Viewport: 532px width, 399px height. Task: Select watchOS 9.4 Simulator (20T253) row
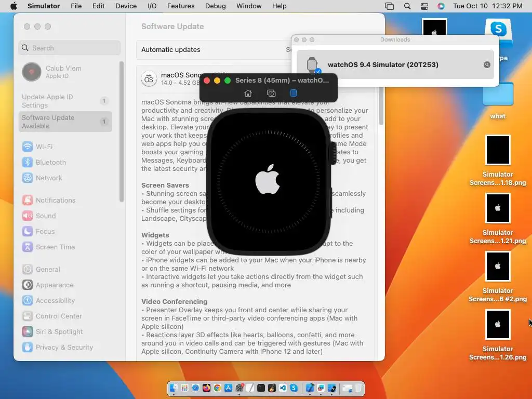tap(395, 64)
